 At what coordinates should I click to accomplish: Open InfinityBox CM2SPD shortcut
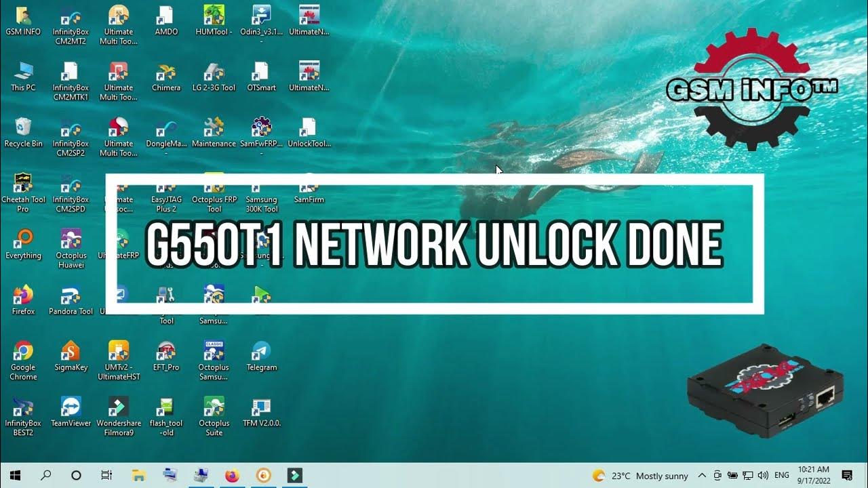point(71,192)
